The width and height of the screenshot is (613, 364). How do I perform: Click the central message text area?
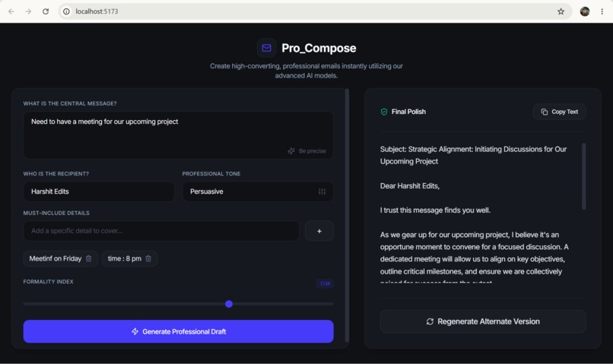pyautogui.click(x=178, y=135)
